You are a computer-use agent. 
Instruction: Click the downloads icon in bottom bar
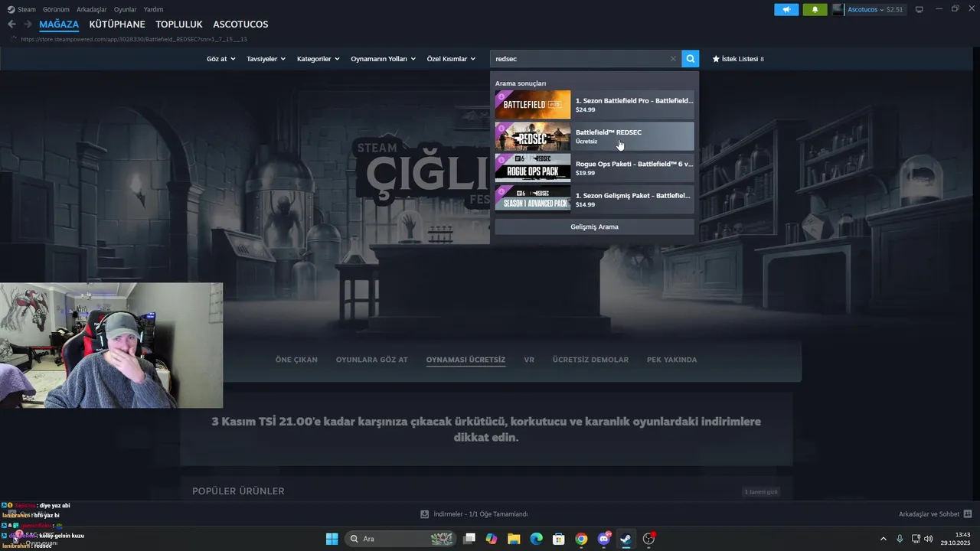point(425,514)
